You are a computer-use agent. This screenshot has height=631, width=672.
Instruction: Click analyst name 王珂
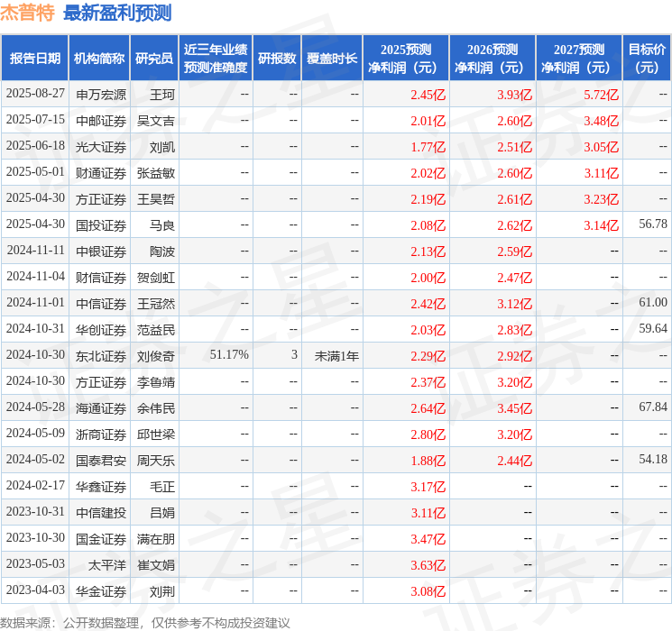click(x=162, y=95)
